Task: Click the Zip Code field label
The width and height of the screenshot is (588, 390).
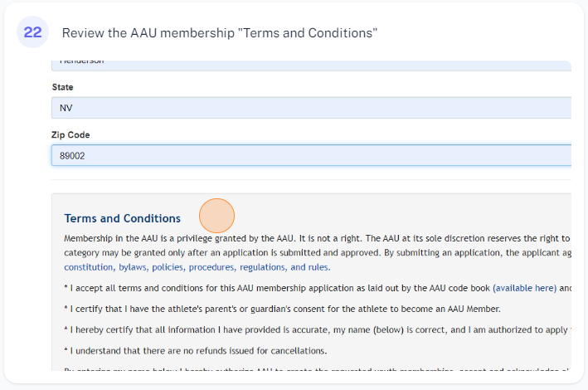Action: click(70, 134)
